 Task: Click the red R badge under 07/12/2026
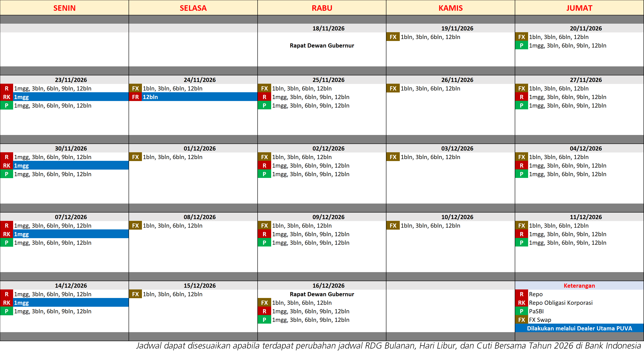7,225
